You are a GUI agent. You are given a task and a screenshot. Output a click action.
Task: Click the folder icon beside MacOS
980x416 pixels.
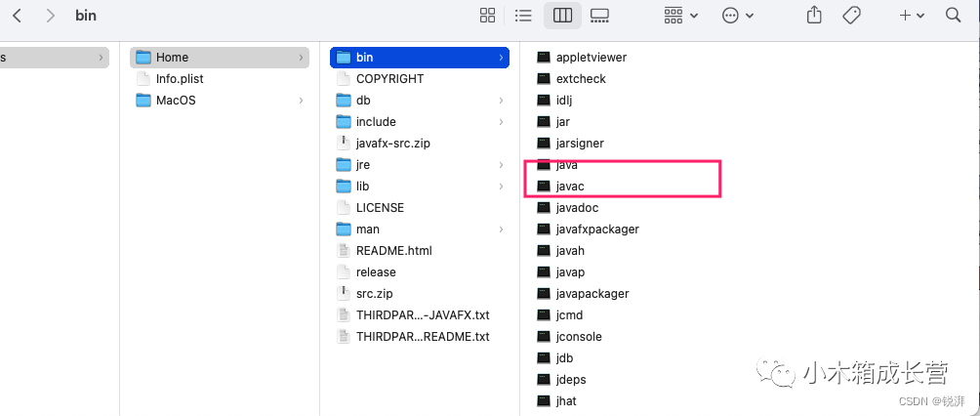click(143, 100)
